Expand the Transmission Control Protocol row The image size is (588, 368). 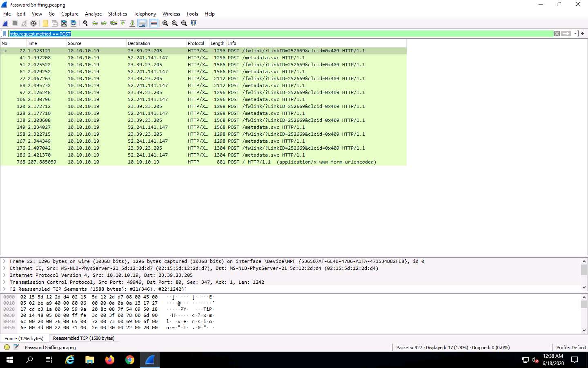click(x=4, y=282)
